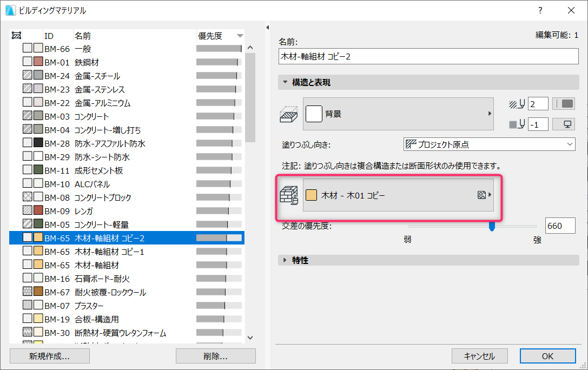Screen dimensions: 588x370
Task: Select BM-22 金属-アルミニウム row
Action: point(127,103)
